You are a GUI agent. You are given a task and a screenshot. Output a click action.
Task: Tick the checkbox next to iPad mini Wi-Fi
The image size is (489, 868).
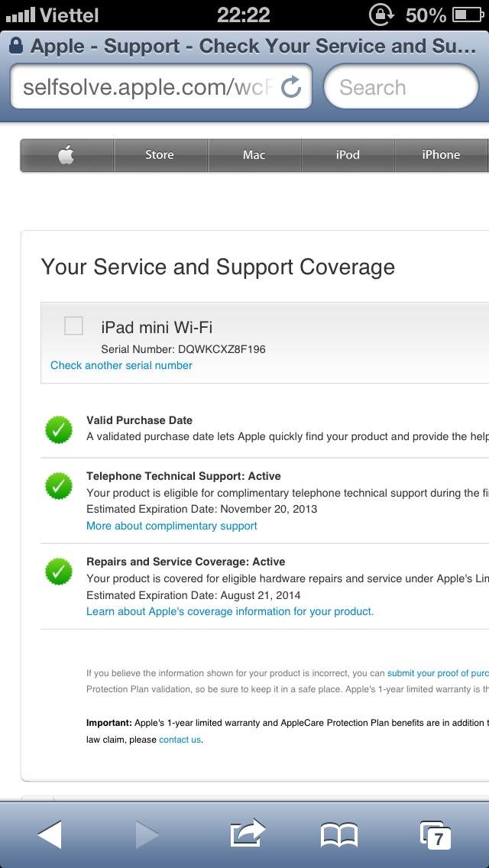click(73, 325)
